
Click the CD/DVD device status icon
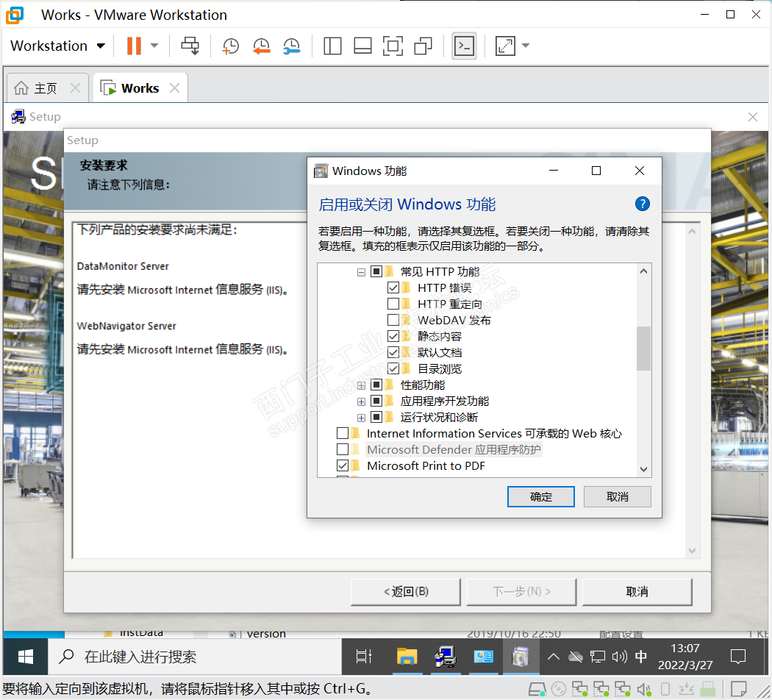(559, 689)
